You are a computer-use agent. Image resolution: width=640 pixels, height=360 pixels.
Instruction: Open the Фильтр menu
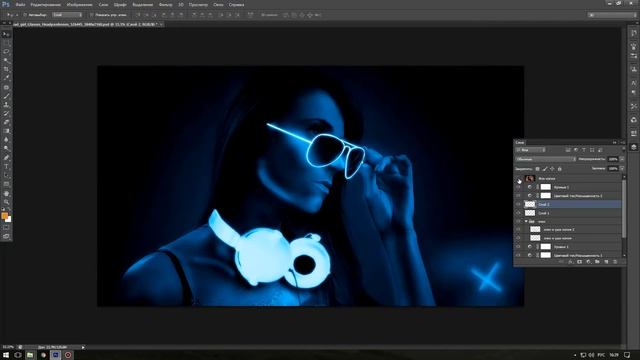click(x=165, y=4)
